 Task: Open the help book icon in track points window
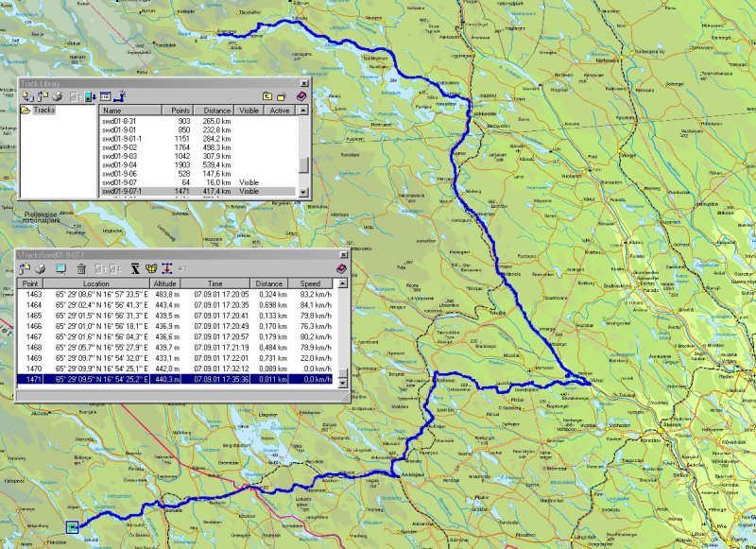coord(341,269)
